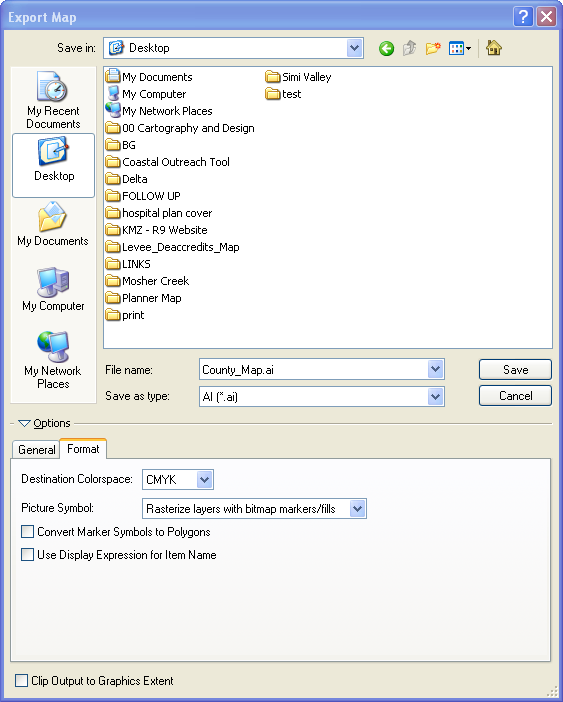Go back with the green arrow icon
This screenshot has height=702, width=563.
pos(386,48)
